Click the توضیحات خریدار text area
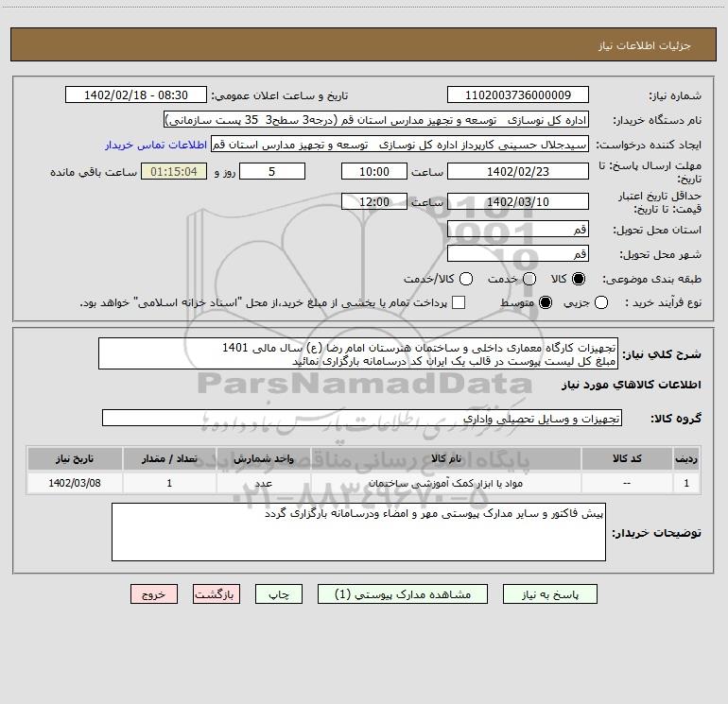728x704 pixels. pos(358,532)
